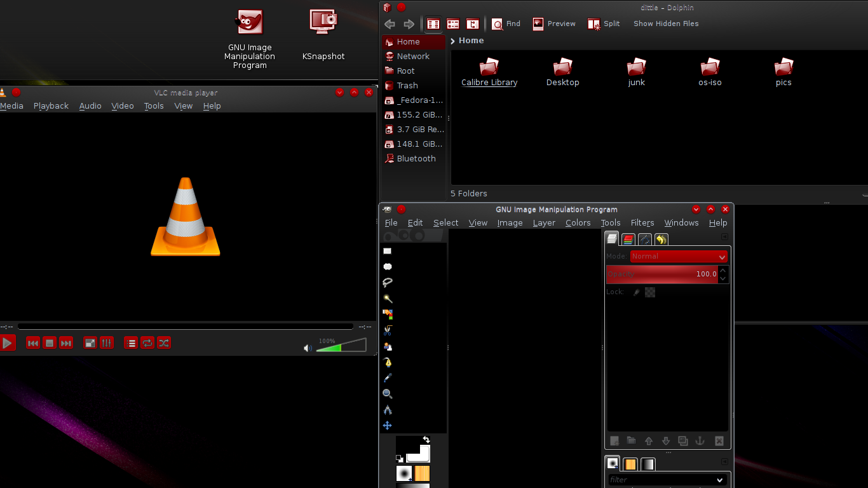Click the VLC previous track button
The image size is (868, 488).
pyautogui.click(x=33, y=343)
